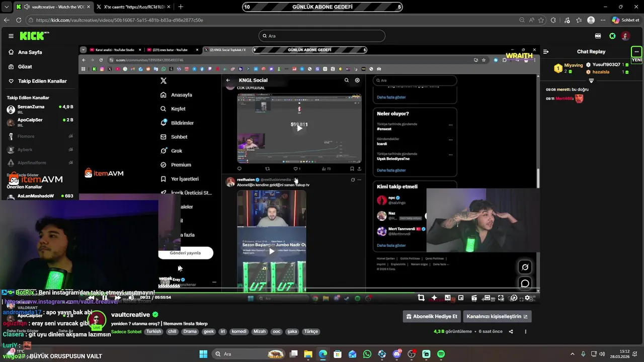
Task: Open the clip crop tool in player
Action: 421,298
